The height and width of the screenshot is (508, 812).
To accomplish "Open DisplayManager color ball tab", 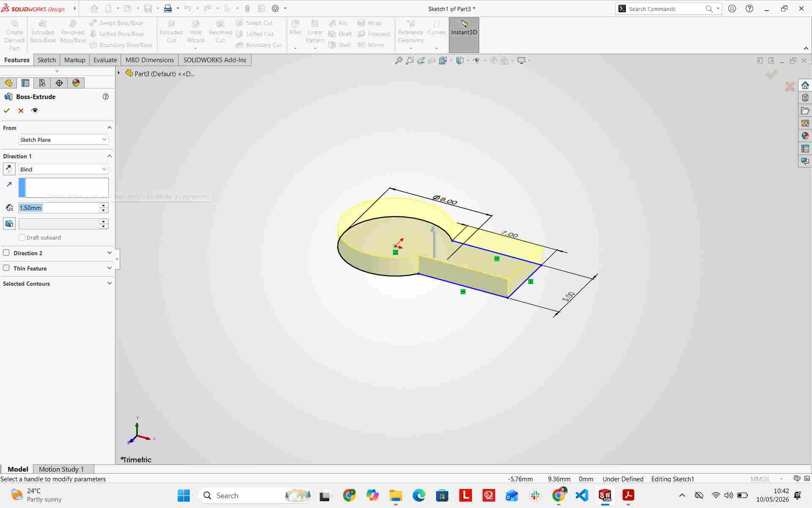I will 76,83.
